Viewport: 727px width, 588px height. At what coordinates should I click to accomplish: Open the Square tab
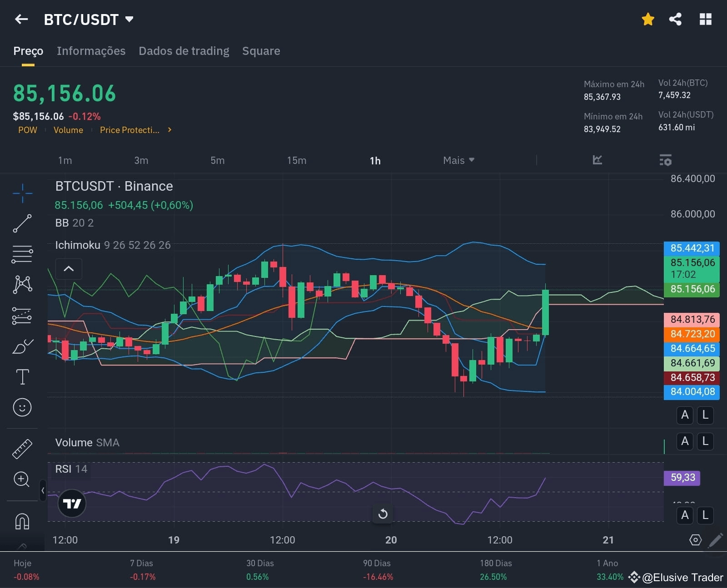point(261,51)
